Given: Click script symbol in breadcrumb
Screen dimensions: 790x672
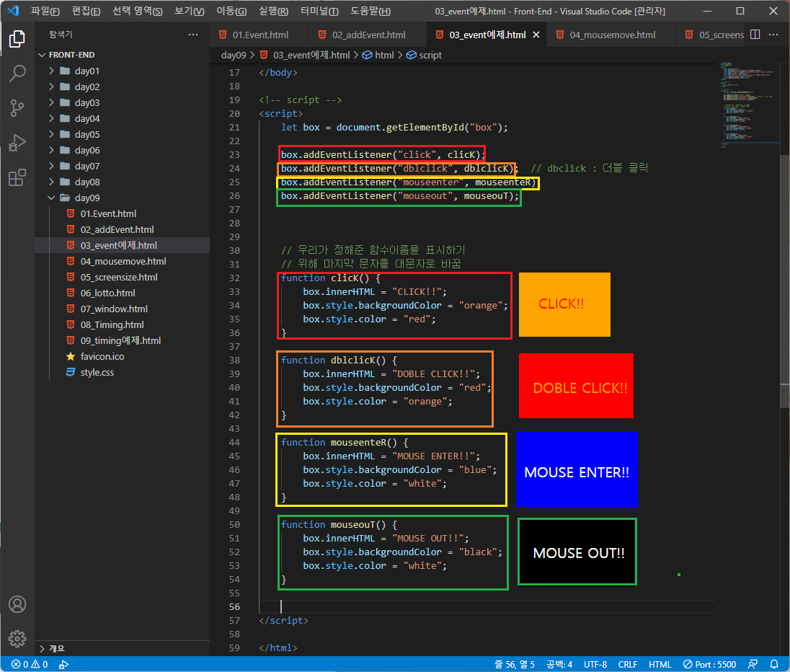Looking at the screenshot, I should (425, 55).
